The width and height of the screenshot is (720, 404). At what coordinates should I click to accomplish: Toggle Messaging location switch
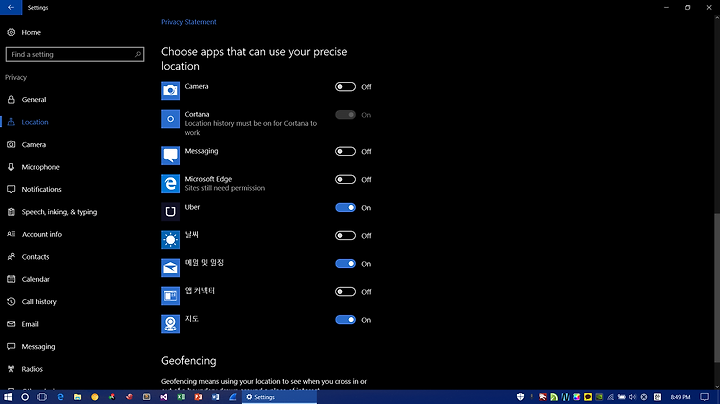pyautogui.click(x=345, y=152)
